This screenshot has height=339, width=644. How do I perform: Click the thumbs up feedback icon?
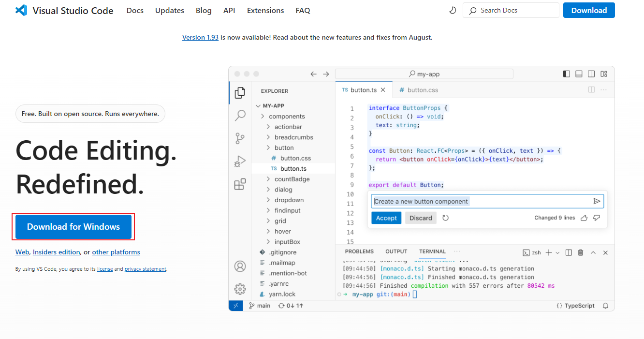coord(584,218)
